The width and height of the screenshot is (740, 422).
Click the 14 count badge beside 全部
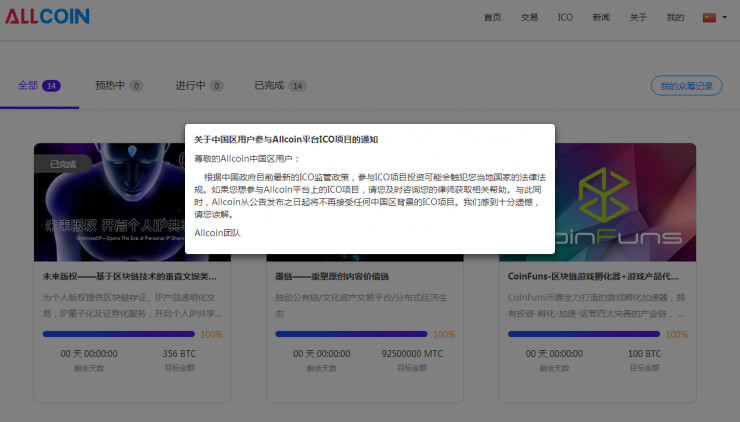(x=51, y=86)
